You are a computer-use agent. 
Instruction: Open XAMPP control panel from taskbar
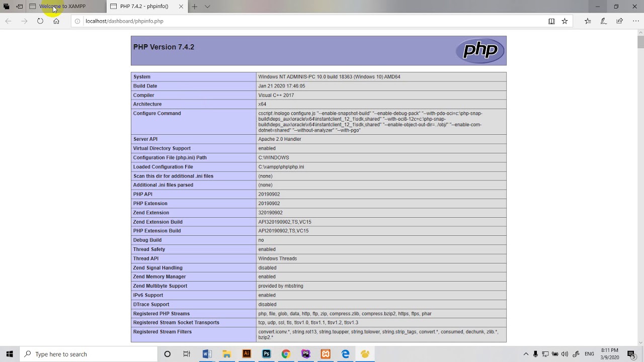pyautogui.click(x=326, y=354)
